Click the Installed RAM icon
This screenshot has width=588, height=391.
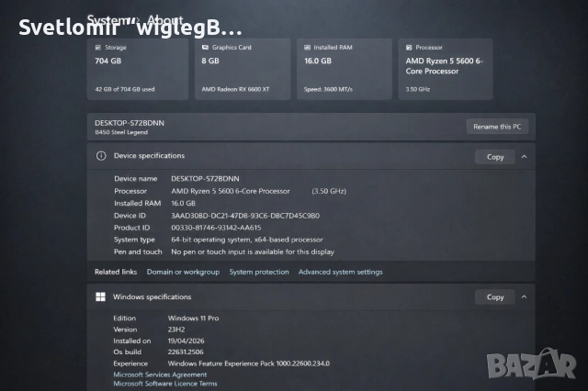click(x=307, y=48)
